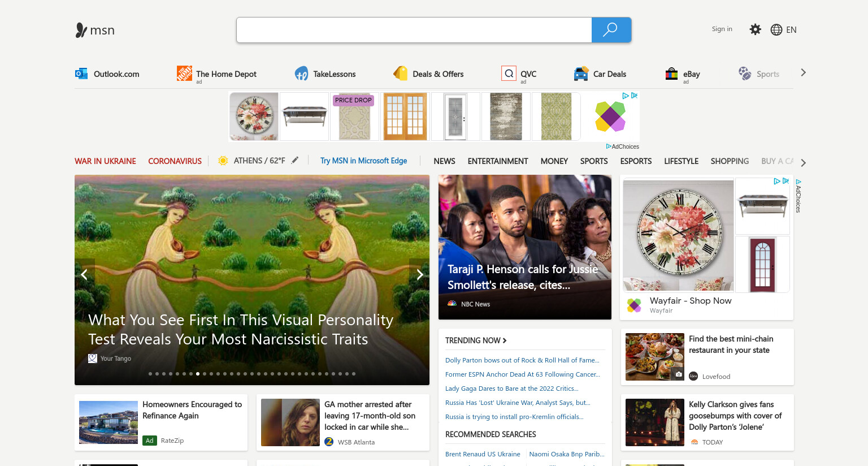Screen dimensions: 868x466
Task: Click PRICE DROP rug in banner ad
Action: [354, 116]
